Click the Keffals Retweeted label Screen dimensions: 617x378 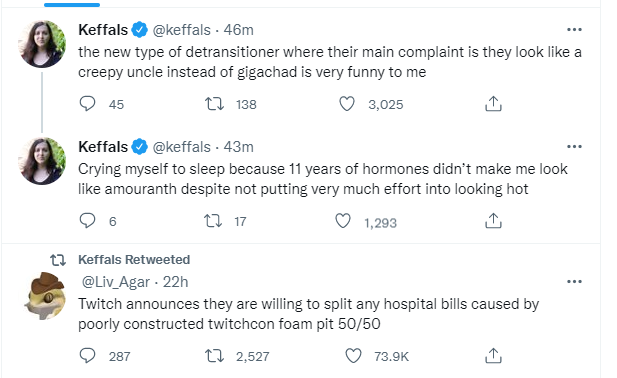pos(134,260)
